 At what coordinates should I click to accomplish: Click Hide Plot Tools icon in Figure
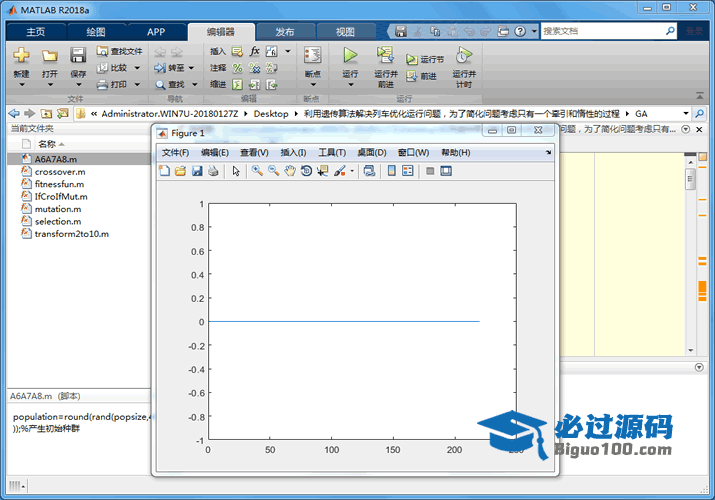tap(430, 171)
